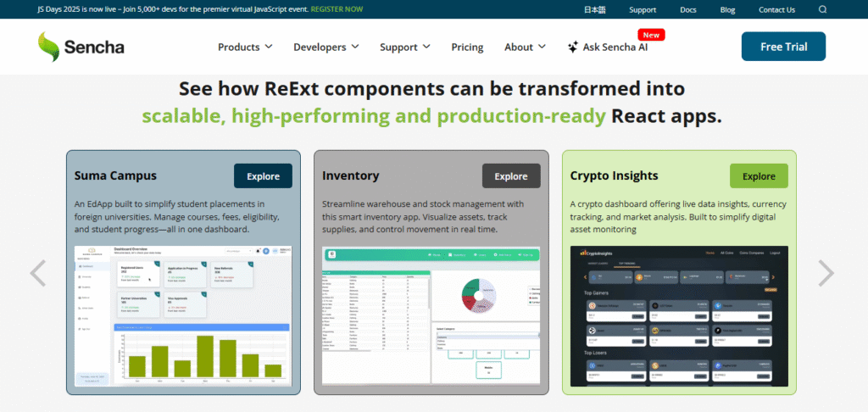This screenshot has height=412, width=868.
Task: Click the search magnifier icon
Action: coord(822,10)
